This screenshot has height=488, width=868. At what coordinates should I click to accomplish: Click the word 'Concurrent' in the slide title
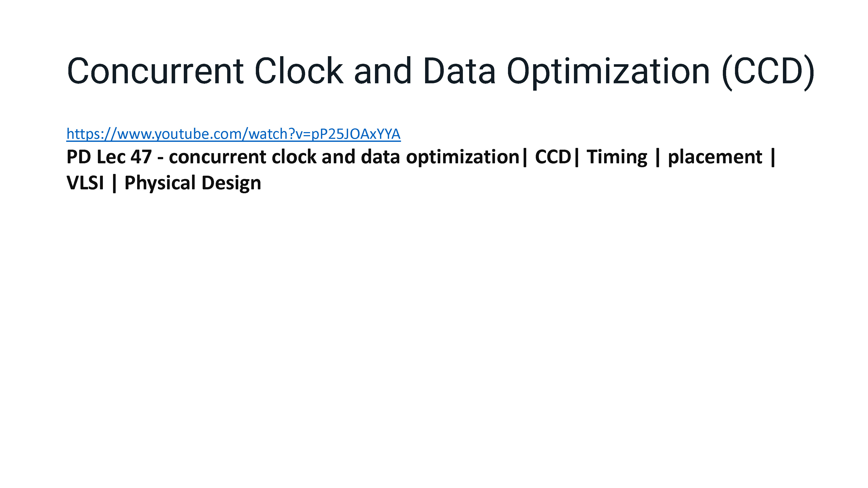(155, 71)
